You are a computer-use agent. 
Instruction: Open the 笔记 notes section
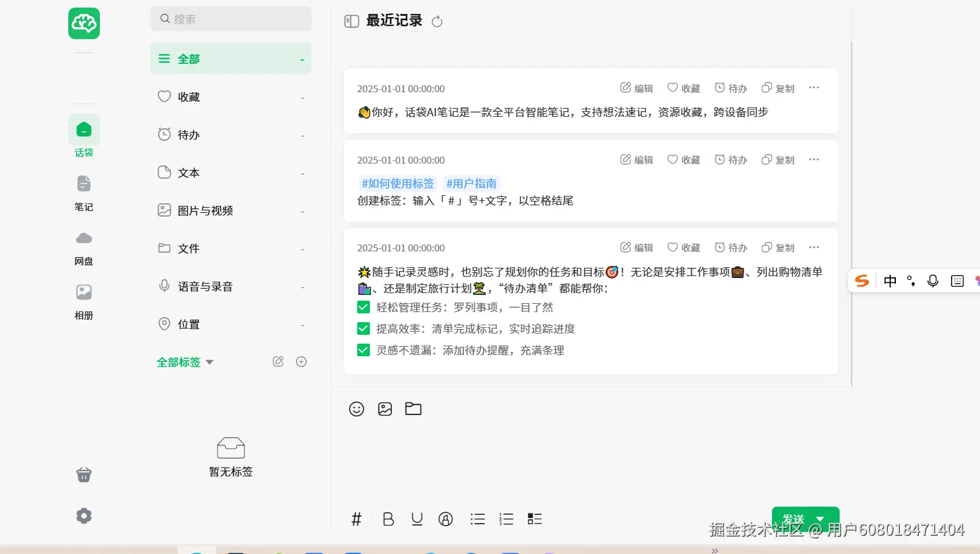tap(84, 193)
